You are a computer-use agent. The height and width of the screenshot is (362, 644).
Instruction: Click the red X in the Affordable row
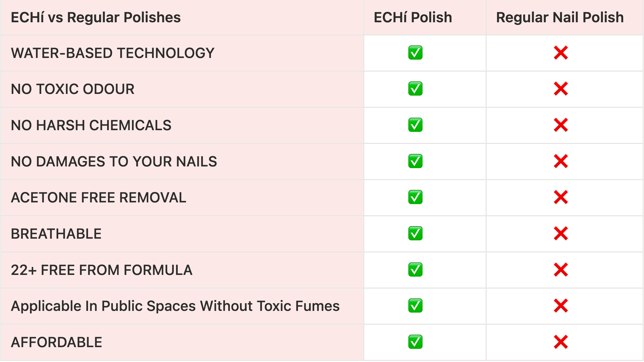561,342
